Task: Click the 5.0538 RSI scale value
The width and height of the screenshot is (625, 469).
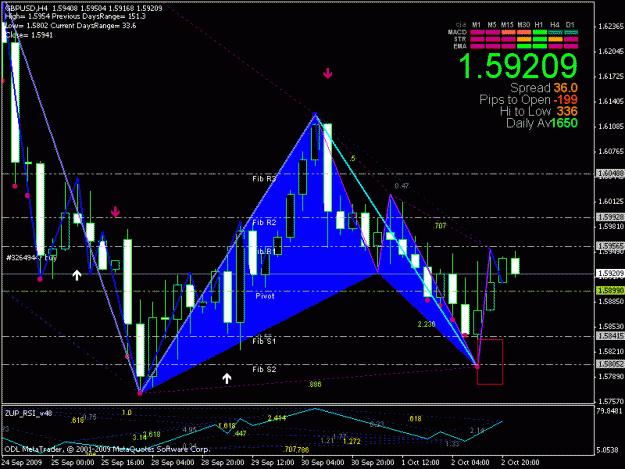Action: (x=608, y=450)
